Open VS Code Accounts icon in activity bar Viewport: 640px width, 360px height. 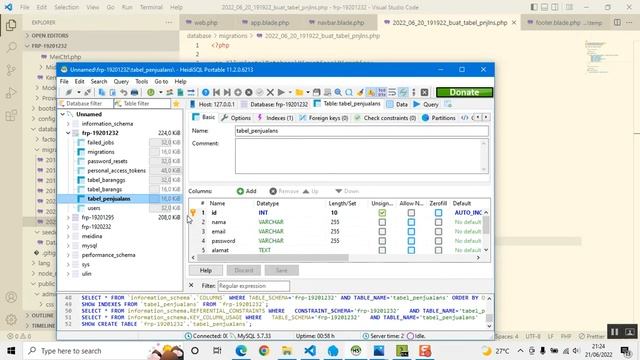pos(11,297)
